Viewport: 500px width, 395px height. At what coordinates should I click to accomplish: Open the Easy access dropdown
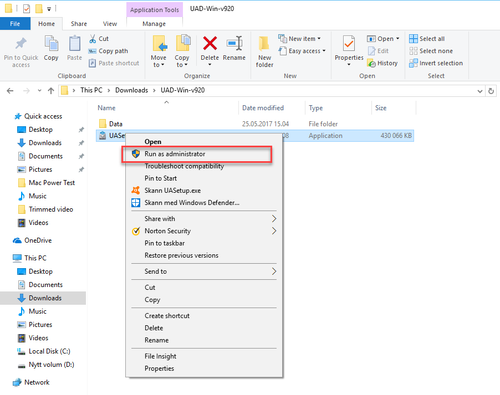coord(302,51)
